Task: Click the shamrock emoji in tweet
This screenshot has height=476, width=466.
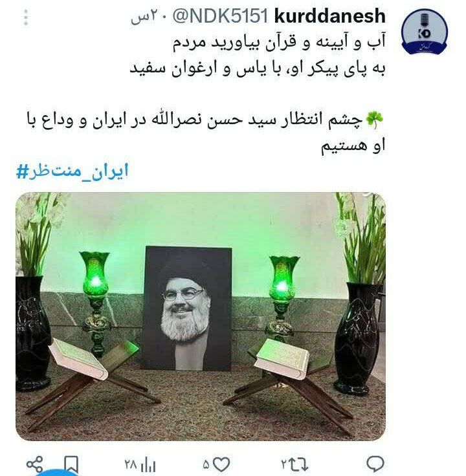Action: 375,120
